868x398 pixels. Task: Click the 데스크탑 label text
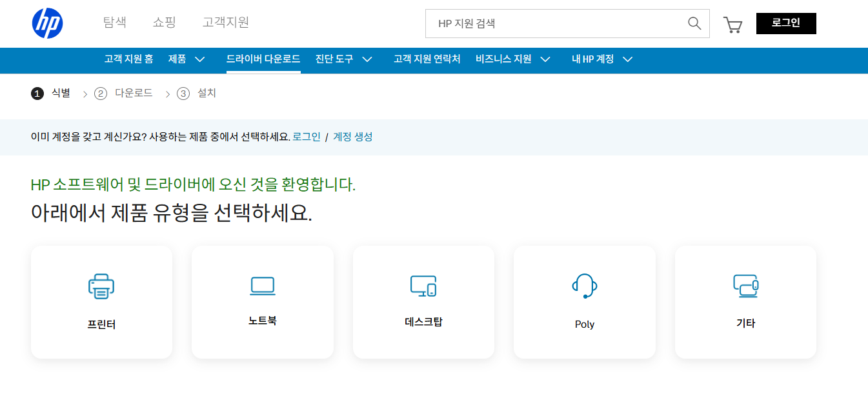pos(423,322)
